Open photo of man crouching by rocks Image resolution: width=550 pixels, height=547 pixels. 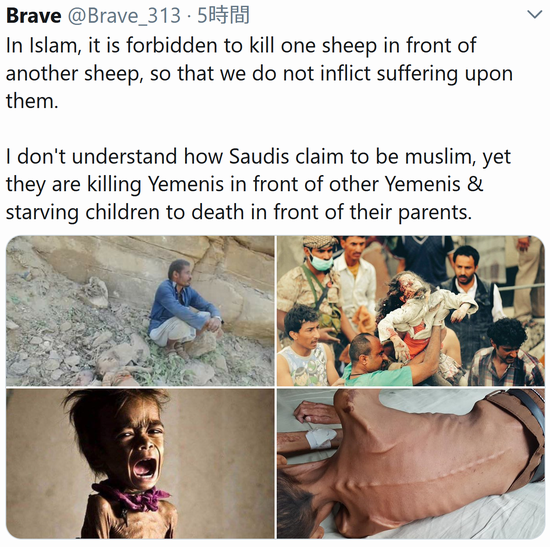tap(140, 311)
